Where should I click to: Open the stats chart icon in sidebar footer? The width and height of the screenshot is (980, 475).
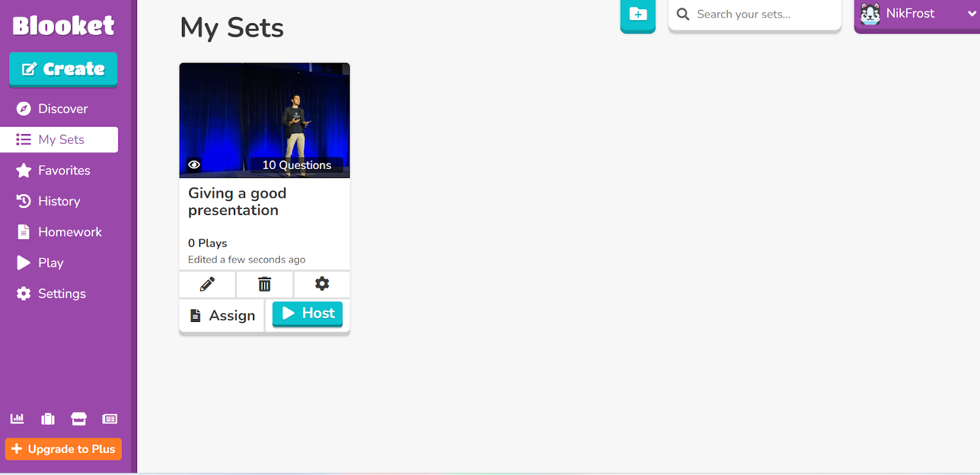point(17,419)
